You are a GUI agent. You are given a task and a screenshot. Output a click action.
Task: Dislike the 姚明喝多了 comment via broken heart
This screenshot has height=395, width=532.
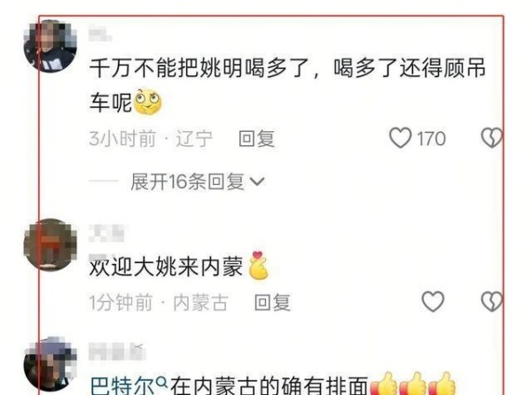[x=491, y=137]
